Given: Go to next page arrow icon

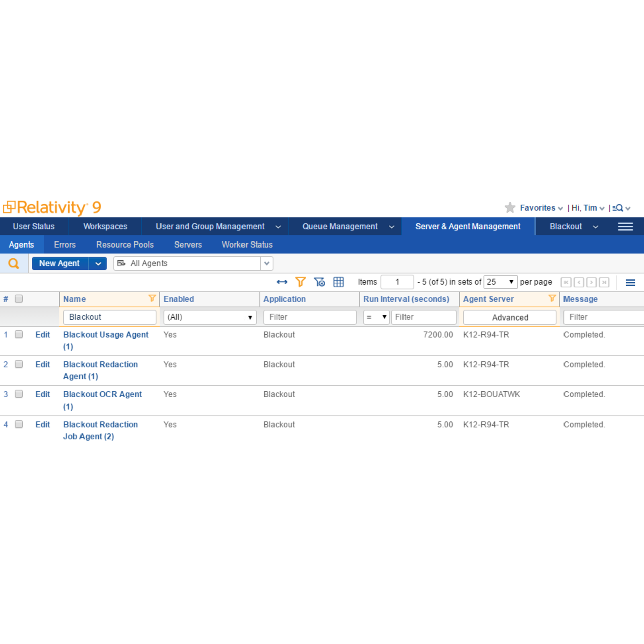Looking at the screenshot, I should 592,282.
